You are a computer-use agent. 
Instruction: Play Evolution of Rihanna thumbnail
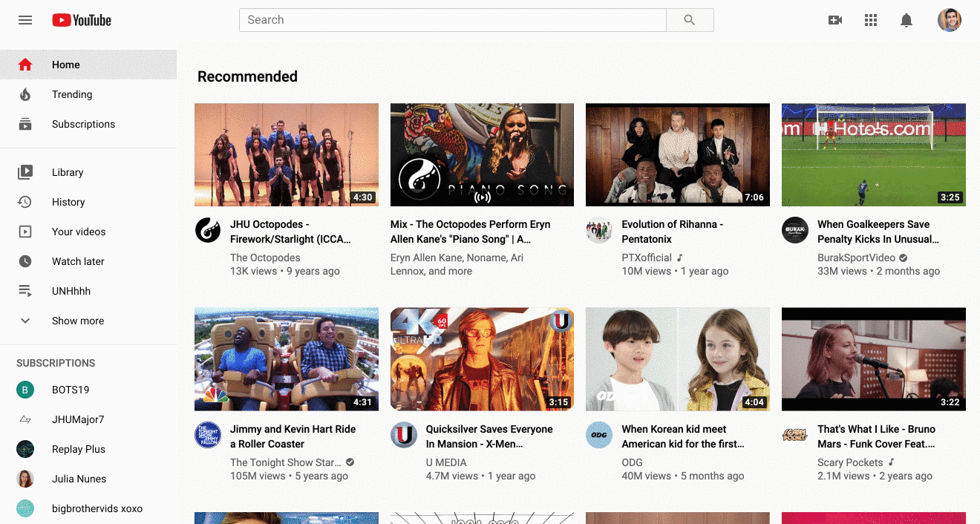coord(678,154)
